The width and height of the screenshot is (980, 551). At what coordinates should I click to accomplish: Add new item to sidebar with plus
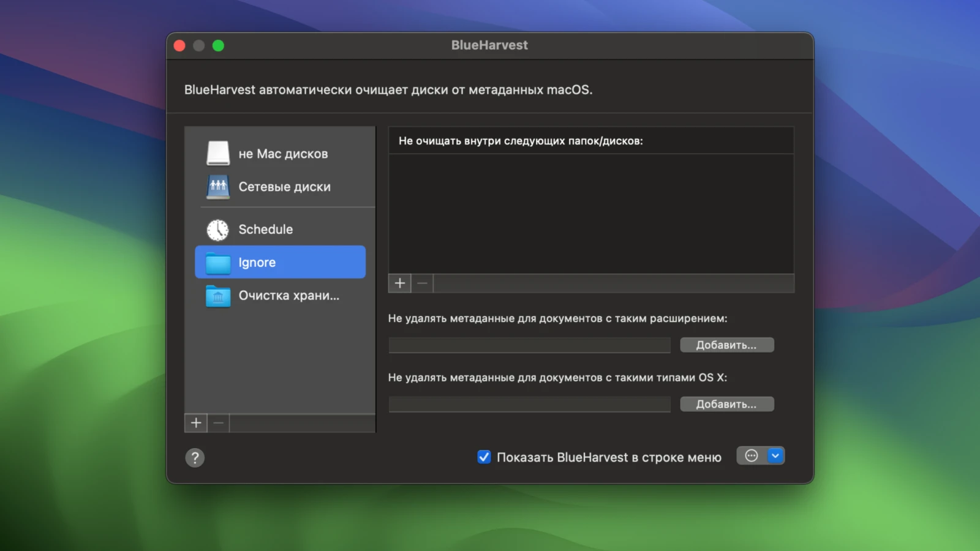[x=196, y=422]
